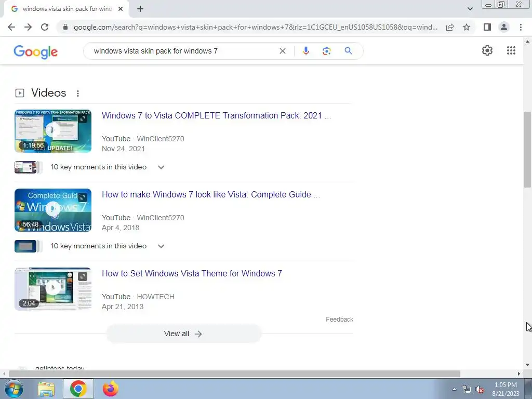532x399 pixels.
Task: Go forward with the browser forward arrow
Action: click(28, 27)
